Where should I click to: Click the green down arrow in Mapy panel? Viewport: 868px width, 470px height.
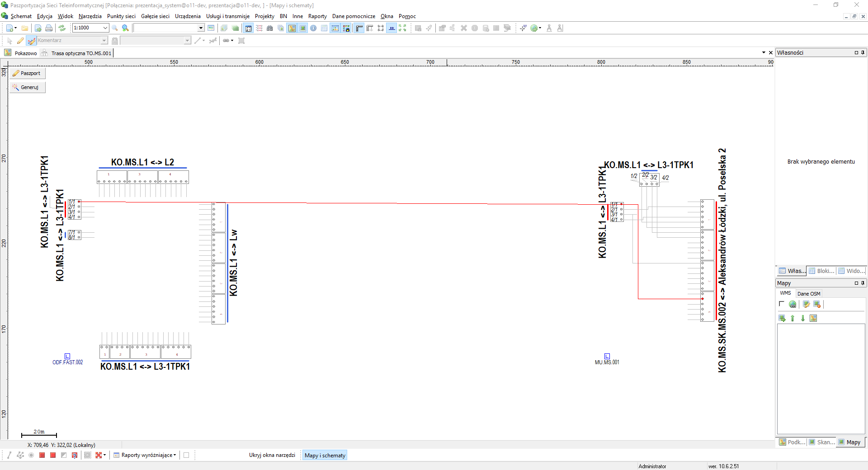[803, 318]
